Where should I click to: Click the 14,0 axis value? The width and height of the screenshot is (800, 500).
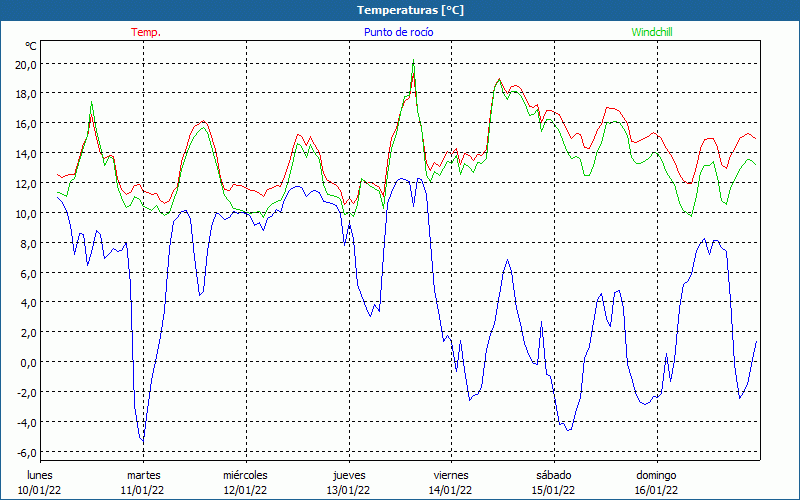[x=26, y=154]
